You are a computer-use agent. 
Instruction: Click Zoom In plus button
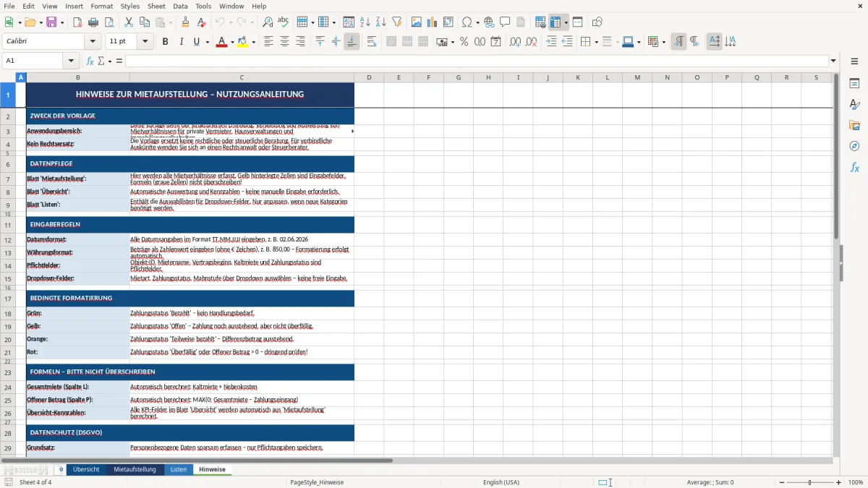[839, 482]
